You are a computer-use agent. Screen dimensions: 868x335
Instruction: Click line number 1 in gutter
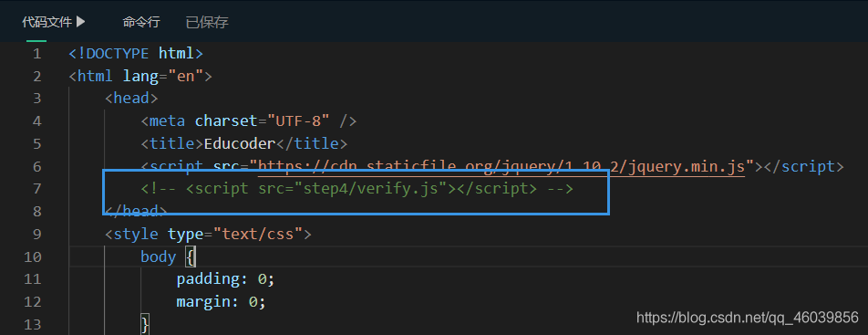pyautogui.click(x=36, y=54)
